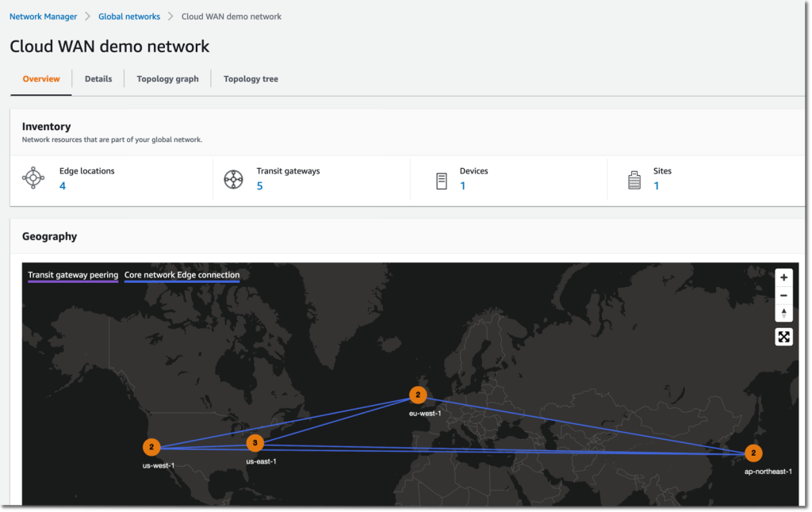
Task: Click the Network Manager breadcrumb link
Action: 43,16
